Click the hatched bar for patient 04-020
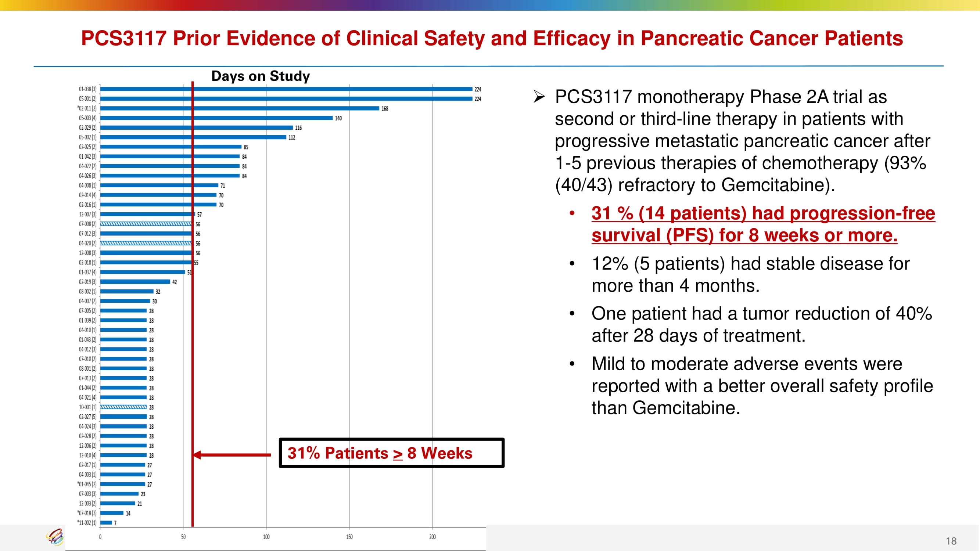Viewport: 980px width, 551px height. pyautogui.click(x=146, y=243)
